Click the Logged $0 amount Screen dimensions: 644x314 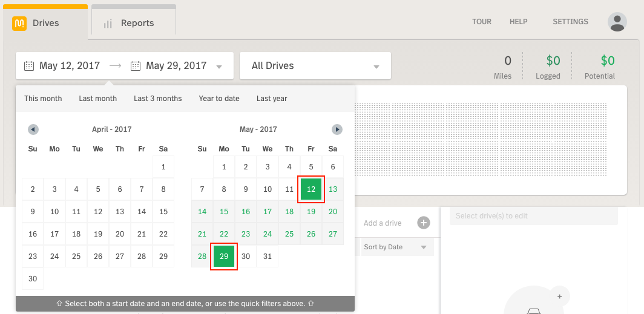point(553,61)
